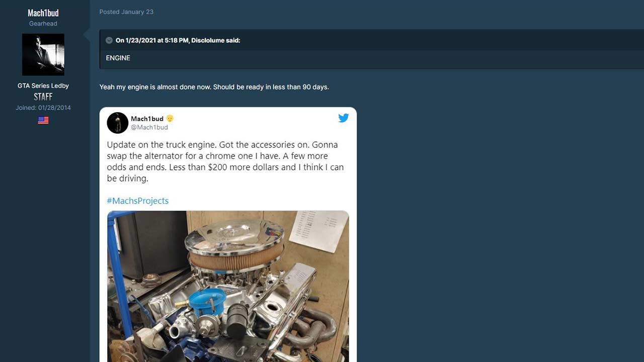Click the quoted "ENGINE" text
The height and width of the screenshot is (362, 644).
tap(118, 58)
